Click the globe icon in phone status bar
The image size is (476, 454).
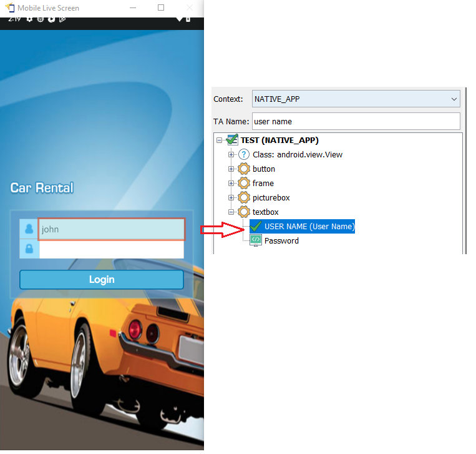click(x=40, y=19)
